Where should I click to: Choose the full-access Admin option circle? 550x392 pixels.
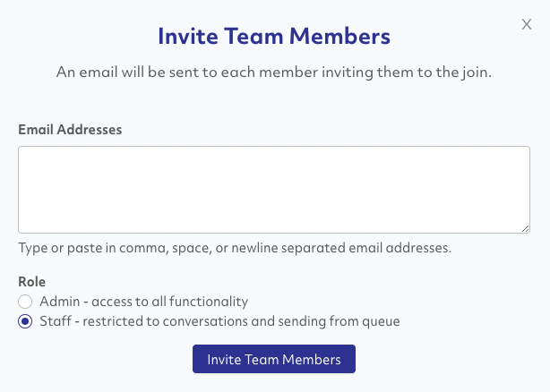click(26, 302)
